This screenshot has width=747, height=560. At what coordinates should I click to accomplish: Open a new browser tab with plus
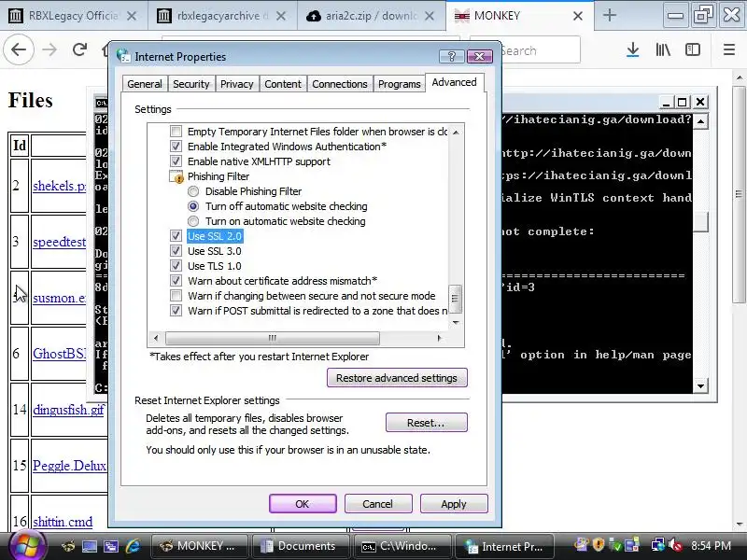(610, 15)
